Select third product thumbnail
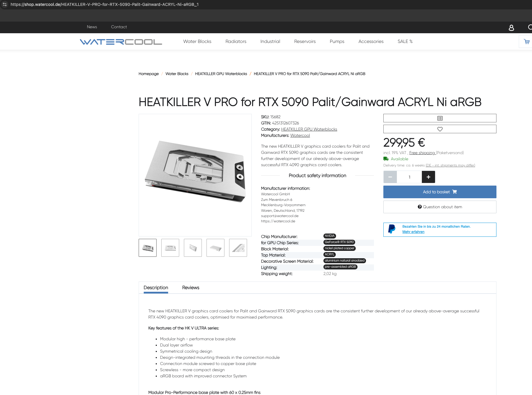Image resolution: width=532 pixels, height=395 pixels. coord(193,248)
